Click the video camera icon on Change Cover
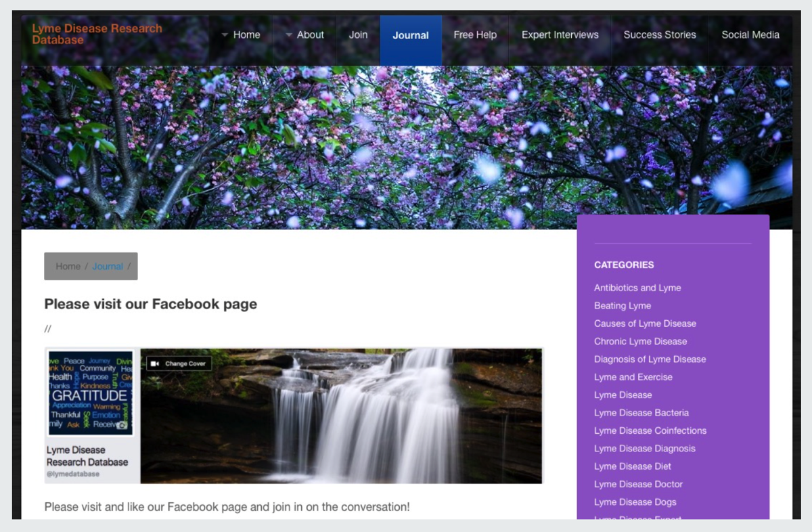The width and height of the screenshot is (812, 532). tap(155, 363)
